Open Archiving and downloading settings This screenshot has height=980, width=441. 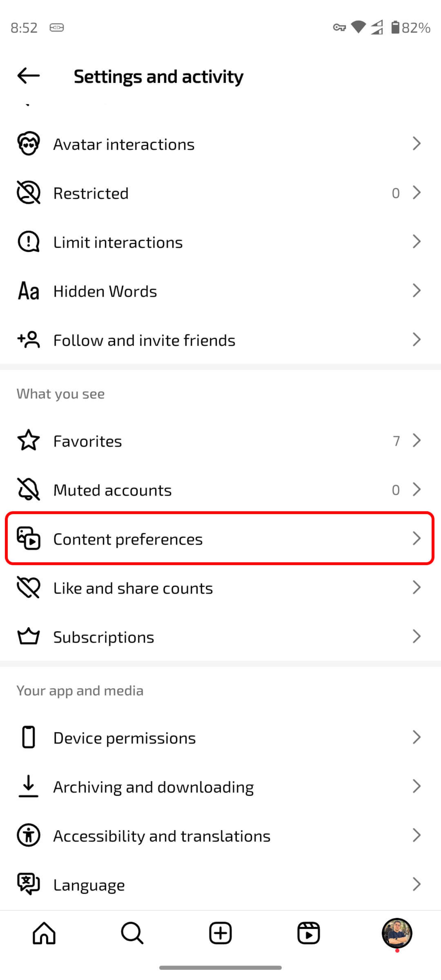[x=220, y=787]
